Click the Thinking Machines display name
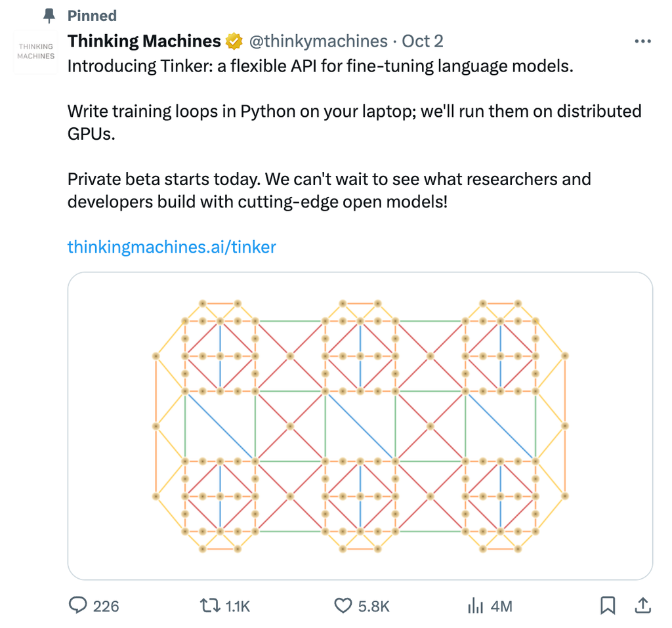This screenshot has height=628, width=672. [x=144, y=41]
